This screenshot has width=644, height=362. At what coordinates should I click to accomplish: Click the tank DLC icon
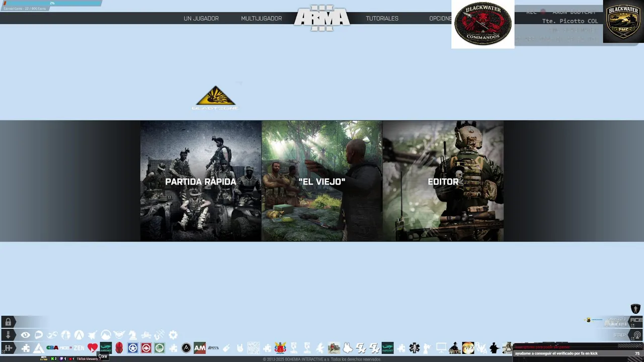(x=146, y=335)
